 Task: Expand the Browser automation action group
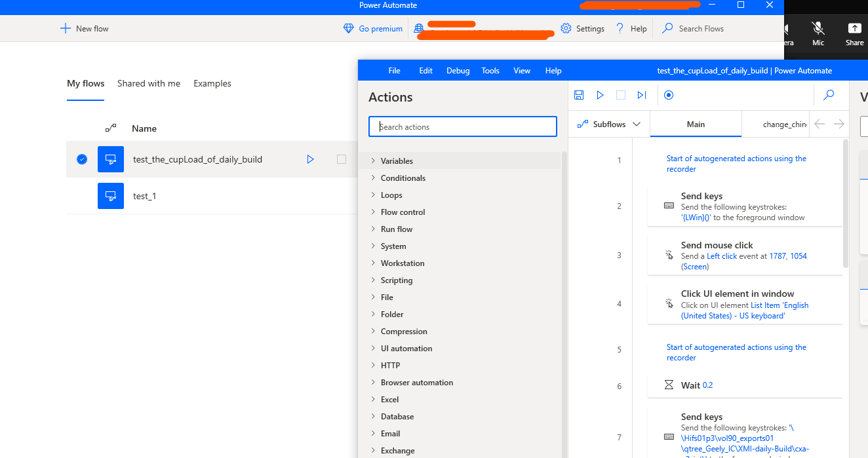(374, 383)
